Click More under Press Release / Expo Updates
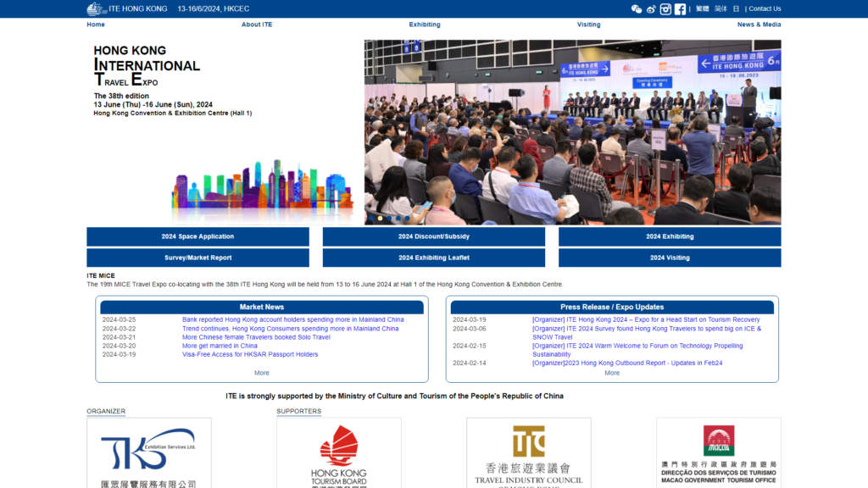Image resolution: width=868 pixels, height=488 pixels. tap(612, 373)
